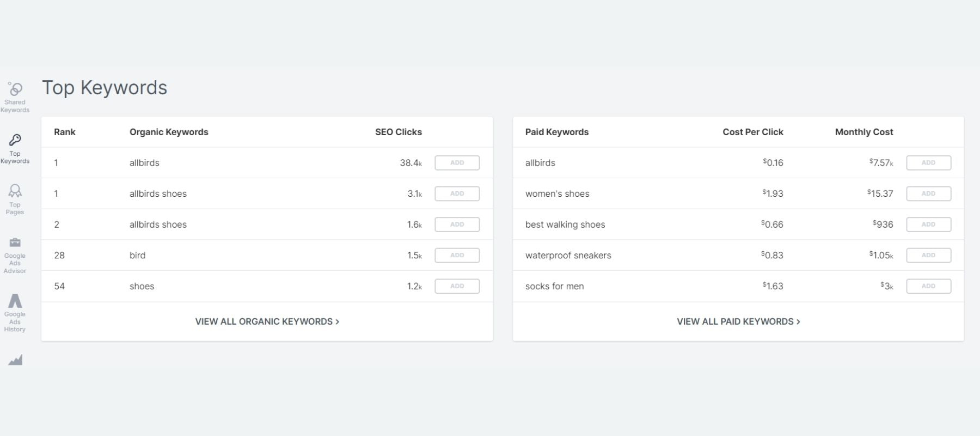Click organic keyword 'shoes' ranked 54
The image size is (980, 436).
[x=142, y=286]
